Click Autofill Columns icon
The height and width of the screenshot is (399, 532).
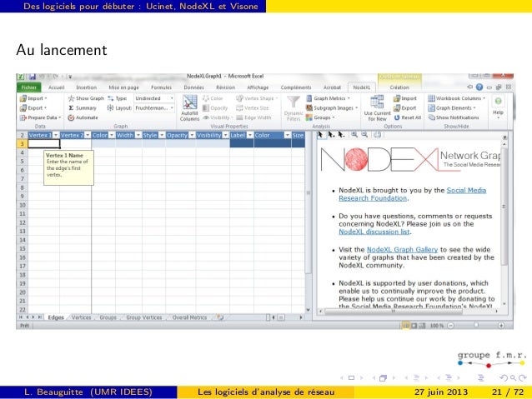tap(189, 108)
